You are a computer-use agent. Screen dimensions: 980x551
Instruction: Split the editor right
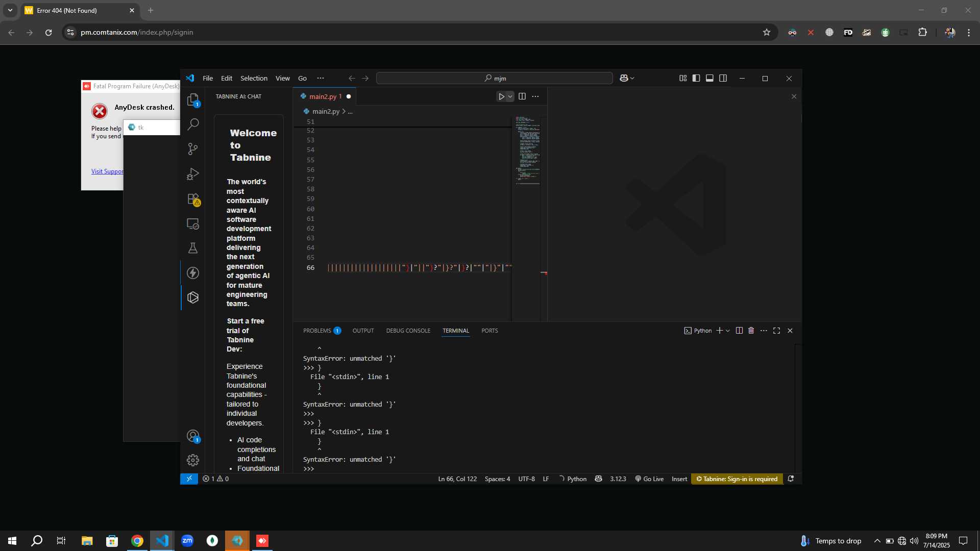click(522, 96)
